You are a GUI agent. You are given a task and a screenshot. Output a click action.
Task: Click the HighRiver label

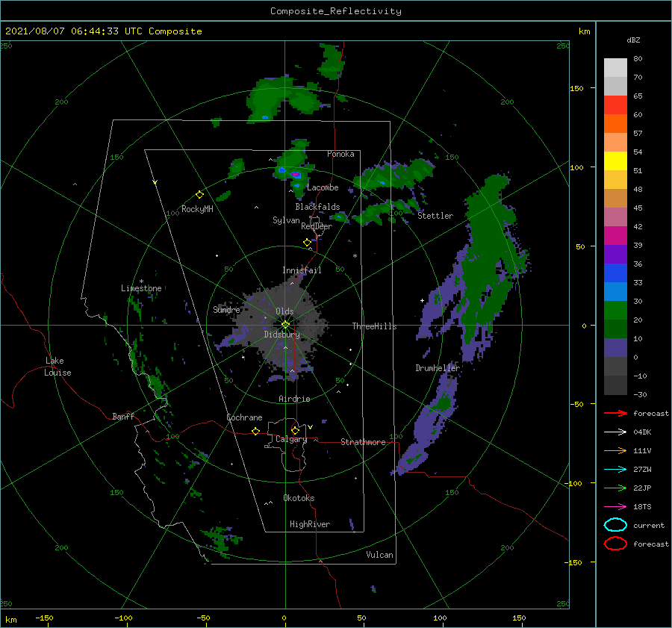point(310,524)
